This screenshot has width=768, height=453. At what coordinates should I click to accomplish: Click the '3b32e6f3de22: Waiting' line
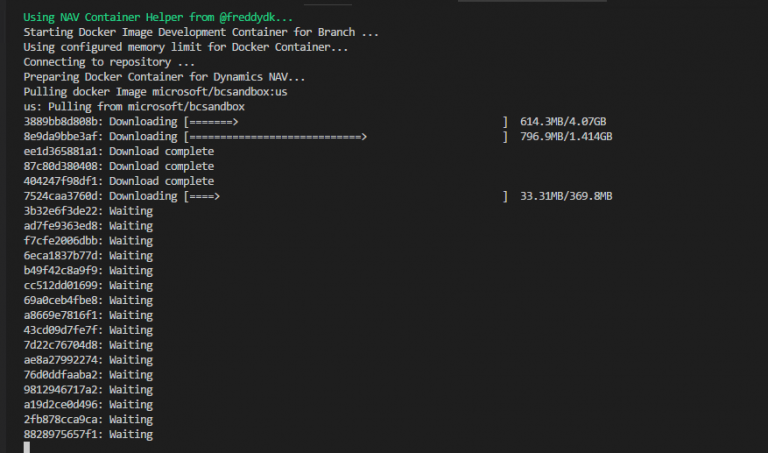[88, 212]
